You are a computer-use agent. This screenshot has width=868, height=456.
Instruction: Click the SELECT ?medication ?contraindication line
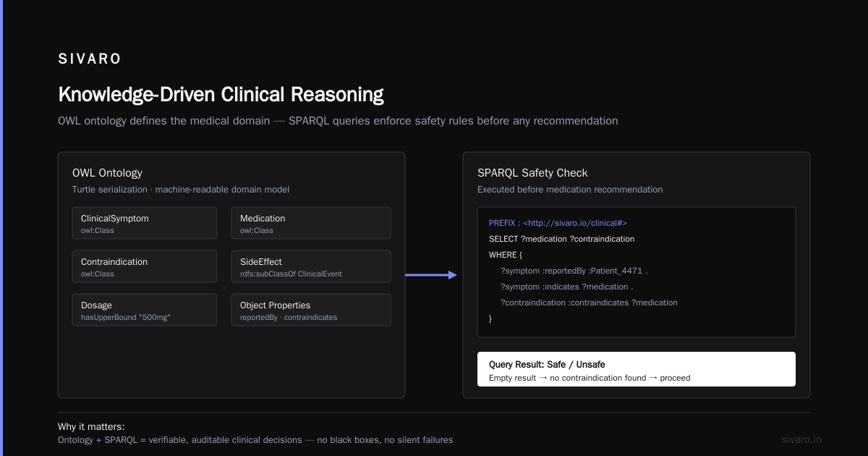tap(561, 239)
